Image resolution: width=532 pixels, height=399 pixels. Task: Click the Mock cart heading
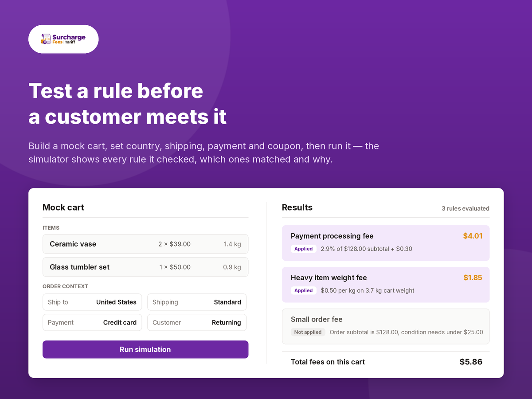(x=63, y=207)
